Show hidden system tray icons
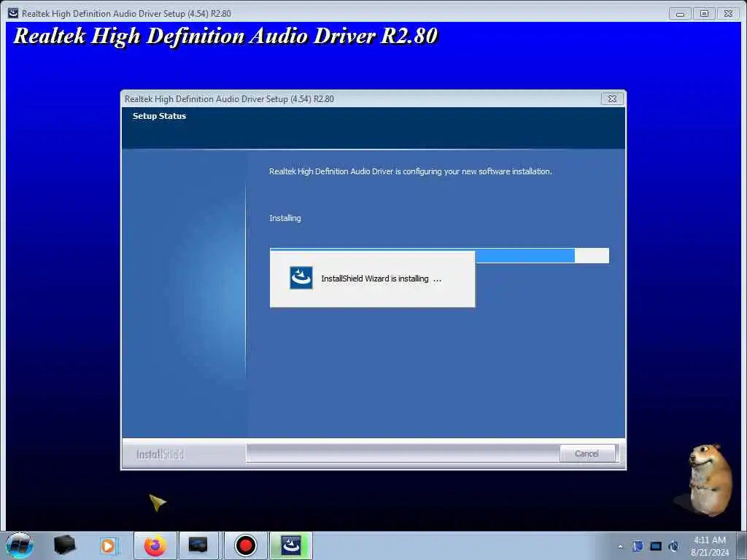This screenshot has height=560, width=747. (x=620, y=546)
